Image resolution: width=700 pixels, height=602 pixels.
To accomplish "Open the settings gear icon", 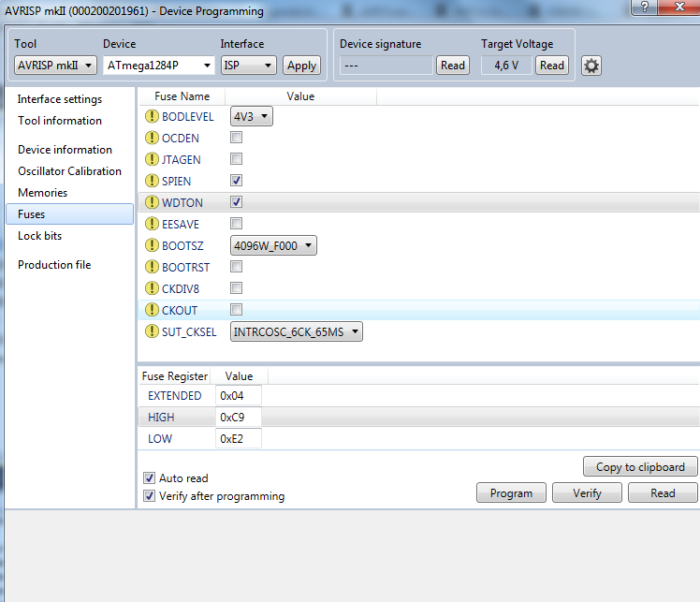I will point(591,66).
